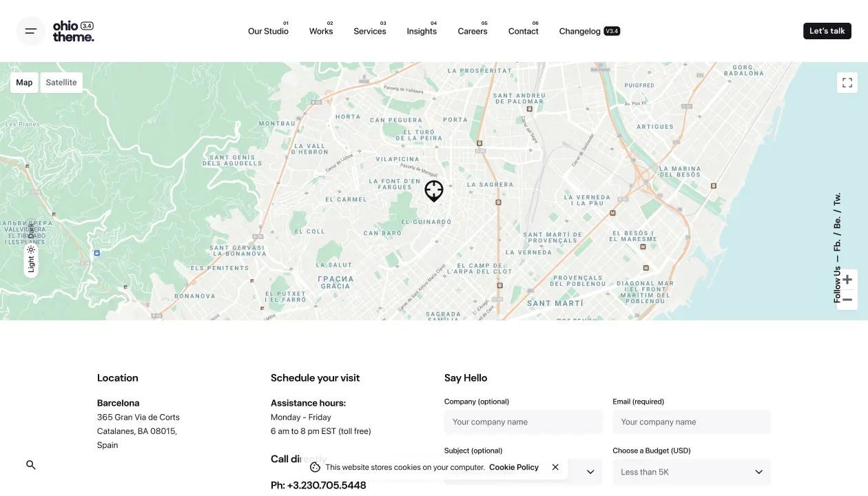Focus the Email required input field
Image resolution: width=868 pixels, height=496 pixels.
691,422
